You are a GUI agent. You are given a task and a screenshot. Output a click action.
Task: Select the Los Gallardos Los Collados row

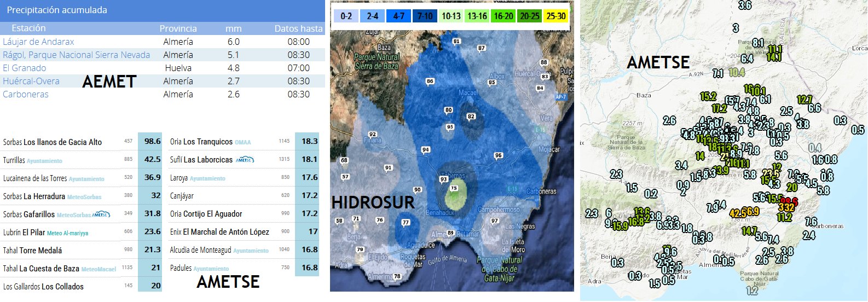pyautogui.click(x=82, y=286)
